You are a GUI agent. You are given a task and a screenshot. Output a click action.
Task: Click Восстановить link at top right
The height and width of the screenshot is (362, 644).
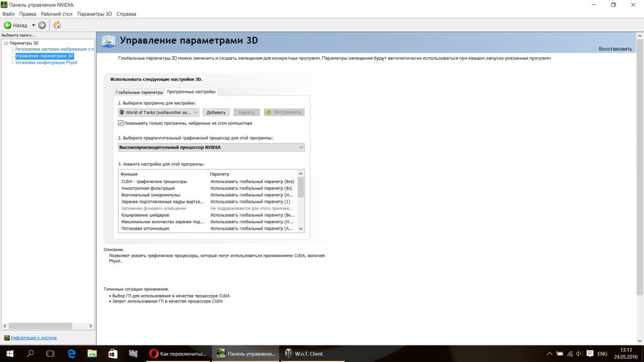point(616,49)
